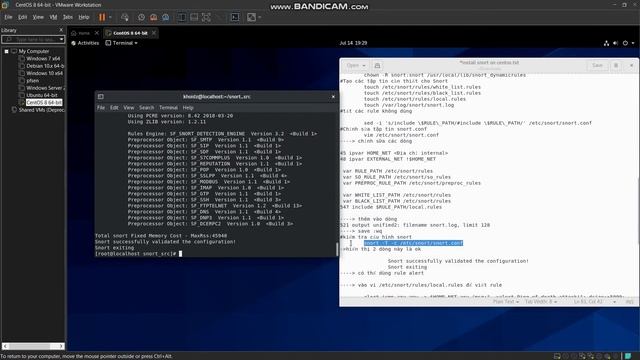
Task: Toggle thumbnail bar view icon
Action: point(194,17)
